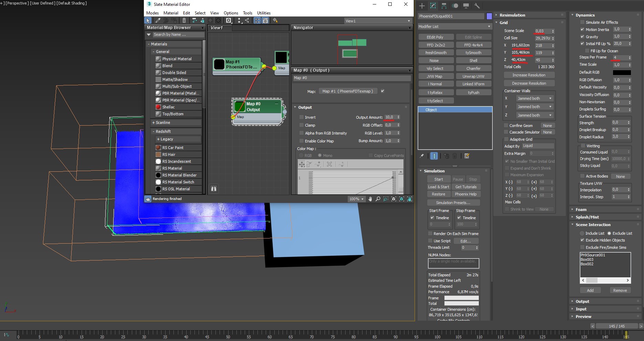Open the Utilities wrench panel tab
The width and height of the screenshot is (644, 341).
tap(477, 6)
